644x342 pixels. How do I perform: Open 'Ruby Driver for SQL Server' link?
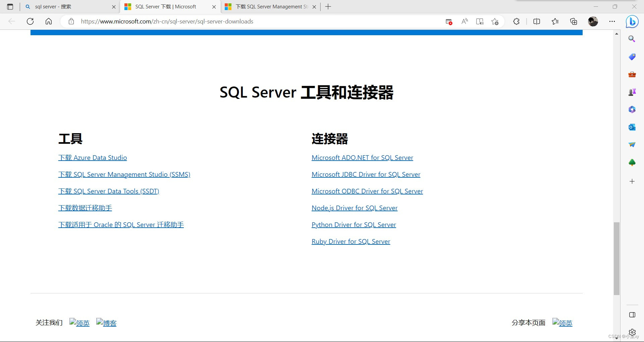click(351, 241)
